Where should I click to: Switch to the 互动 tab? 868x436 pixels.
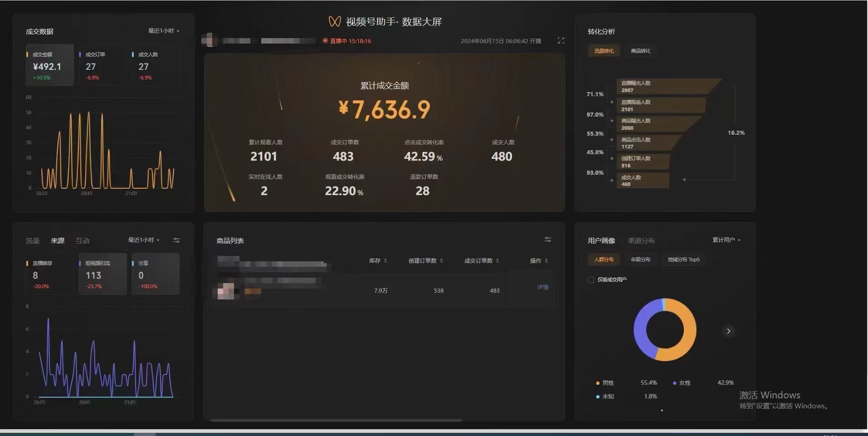click(83, 241)
